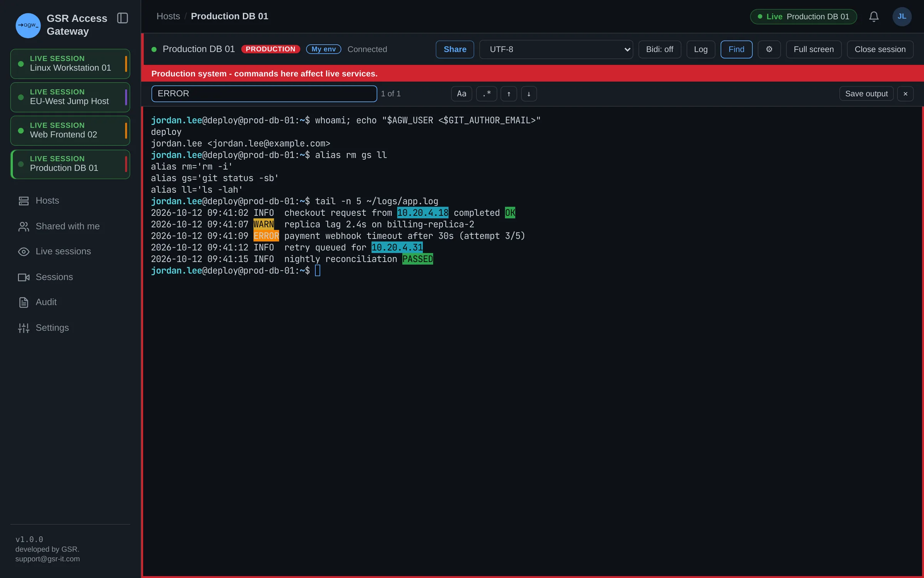Click the My env badge

(323, 49)
